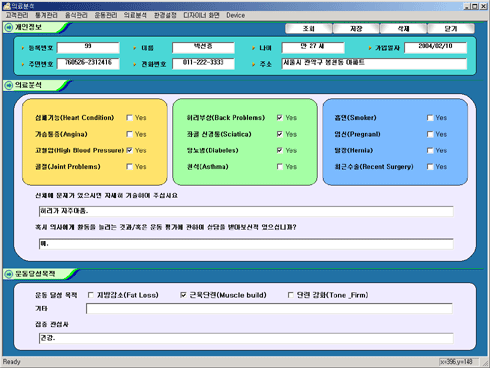Click the 개인정보 section round arrow icon
Viewport: 490px width, 368px height.
[x=8, y=27]
